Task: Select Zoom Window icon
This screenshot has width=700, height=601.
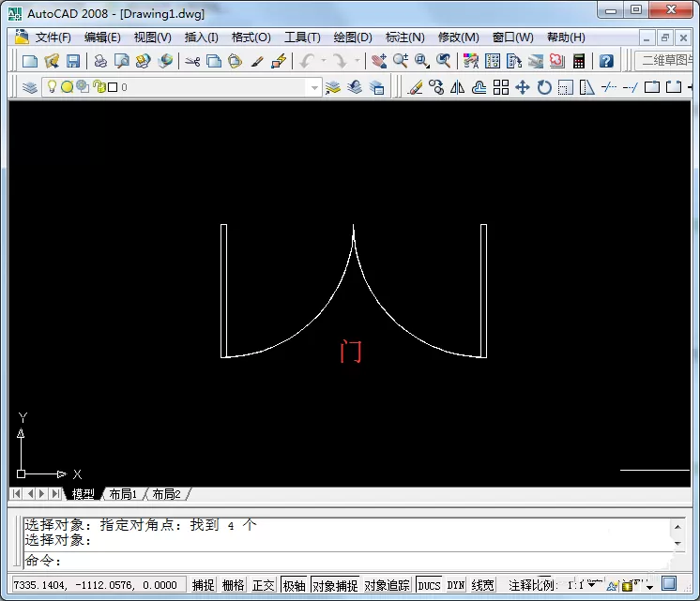Action: click(422, 61)
